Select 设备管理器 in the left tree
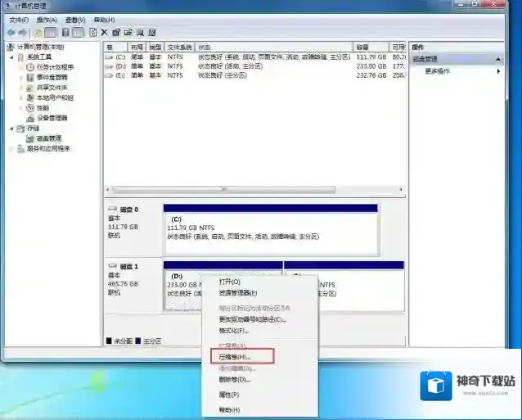522x420 pixels. [53, 117]
